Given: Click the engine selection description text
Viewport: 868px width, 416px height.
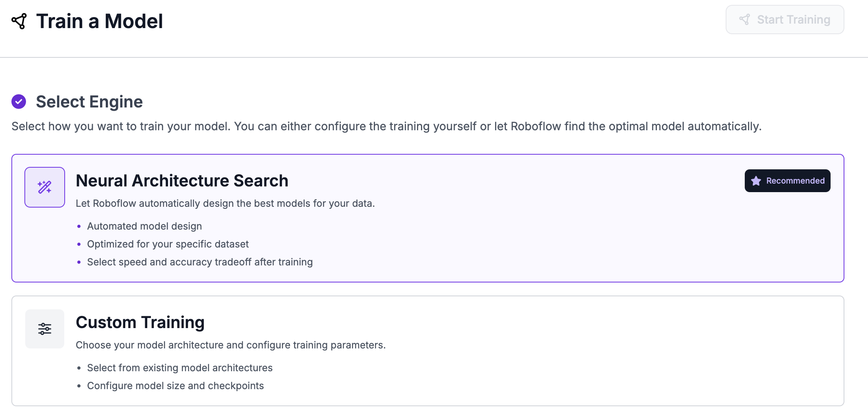Looking at the screenshot, I should pos(386,126).
